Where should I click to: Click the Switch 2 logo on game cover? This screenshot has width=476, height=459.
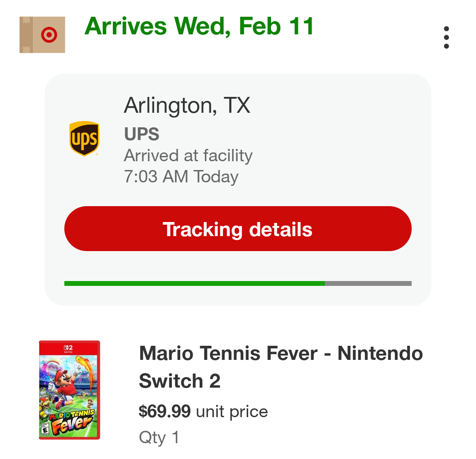(69, 348)
